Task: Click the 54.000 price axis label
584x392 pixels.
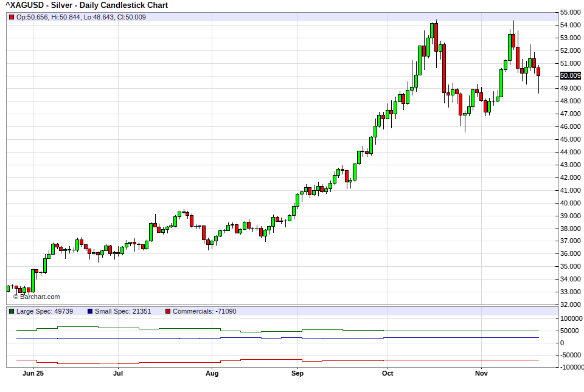Action: tap(570, 25)
